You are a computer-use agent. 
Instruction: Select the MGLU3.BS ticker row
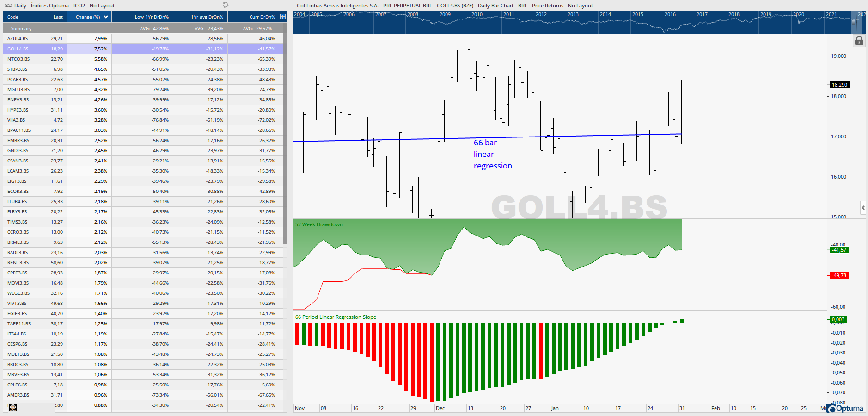coord(18,90)
